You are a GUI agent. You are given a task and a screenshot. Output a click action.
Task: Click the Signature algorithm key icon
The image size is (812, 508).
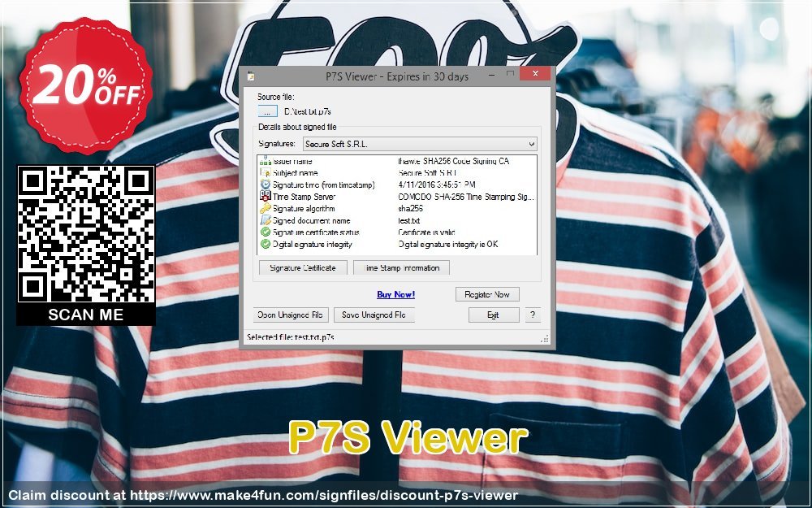(266, 208)
